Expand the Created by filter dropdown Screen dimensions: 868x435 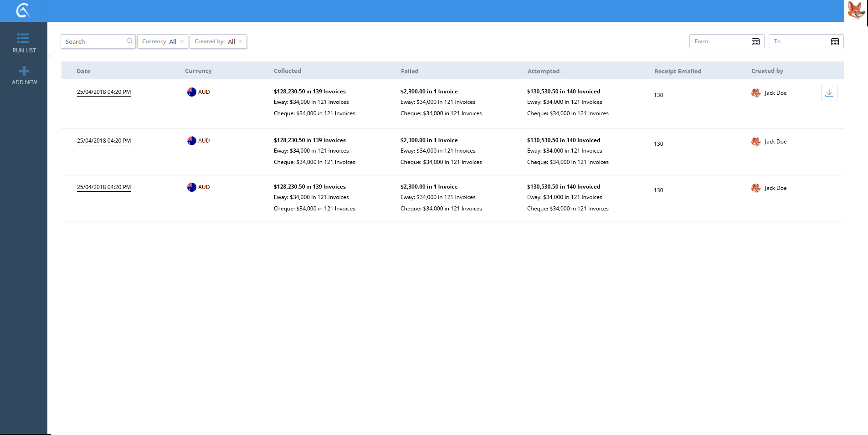[218, 41]
